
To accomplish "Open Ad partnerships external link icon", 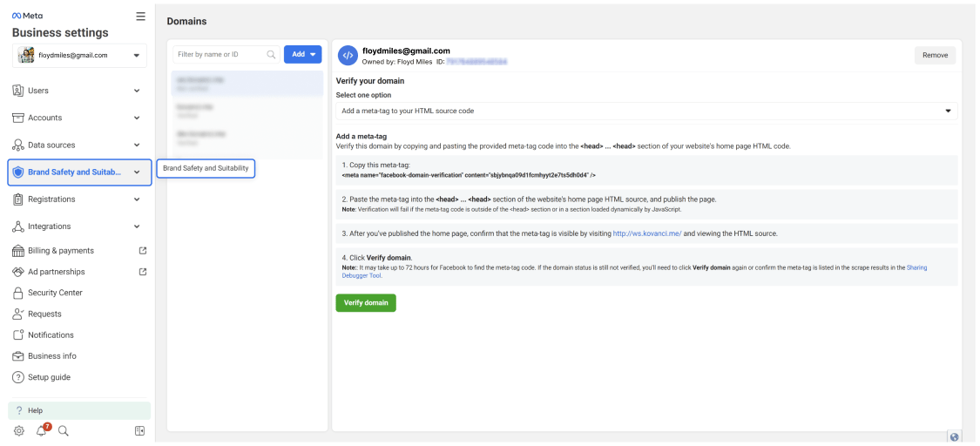I will coord(143,272).
